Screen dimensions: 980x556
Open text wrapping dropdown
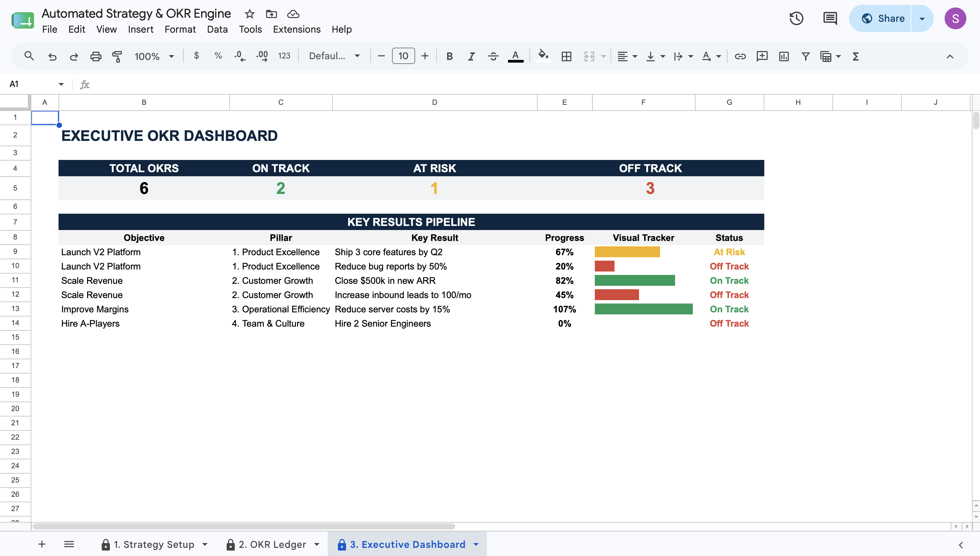683,56
